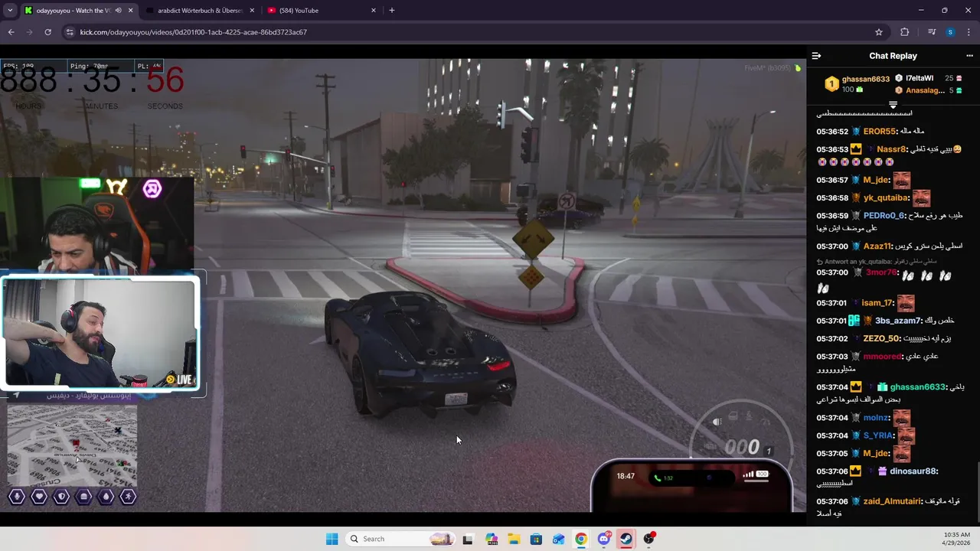The image size is (980, 551).
Task: View site information icon in address bar
Action: (70, 32)
